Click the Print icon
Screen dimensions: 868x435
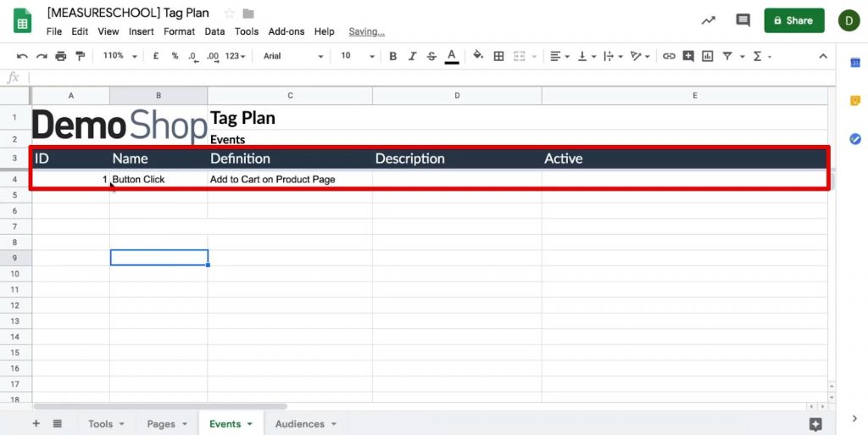[61, 56]
